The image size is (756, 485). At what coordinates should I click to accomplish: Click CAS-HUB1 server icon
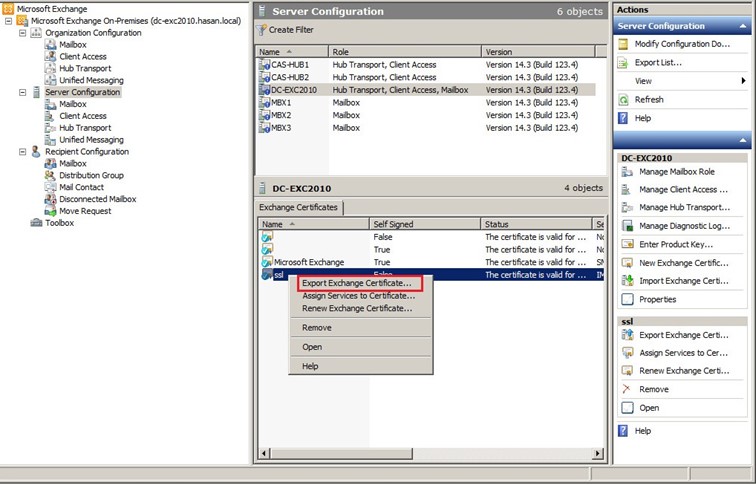tap(264, 65)
